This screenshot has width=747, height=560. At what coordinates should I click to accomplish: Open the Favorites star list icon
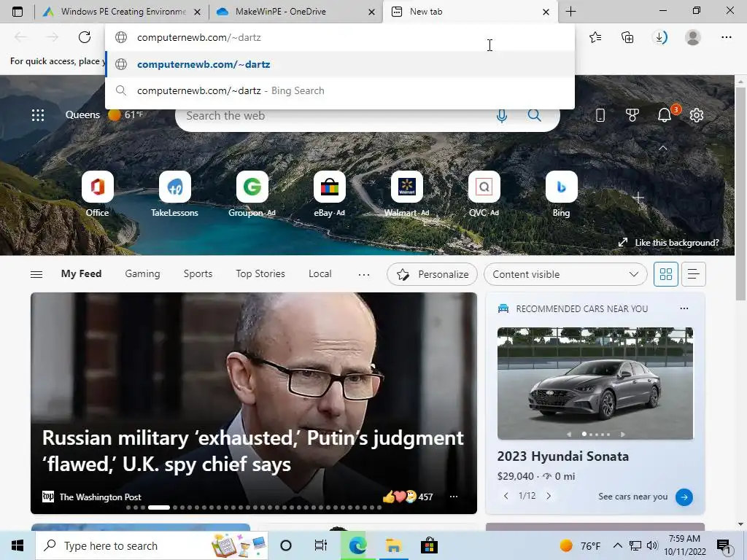pyautogui.click(x=595, y=37)
